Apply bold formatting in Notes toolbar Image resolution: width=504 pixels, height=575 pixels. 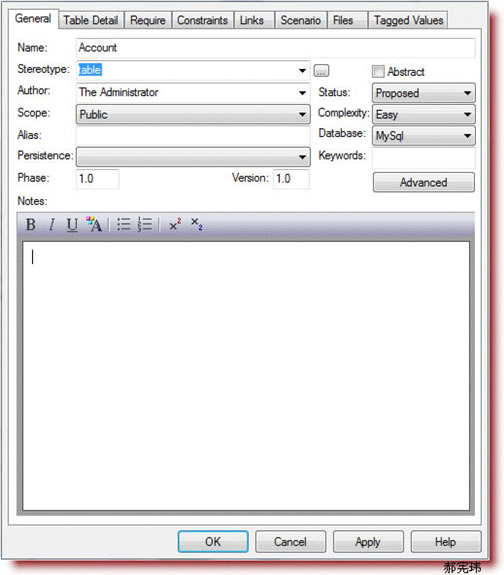click(x=31, y=224)
